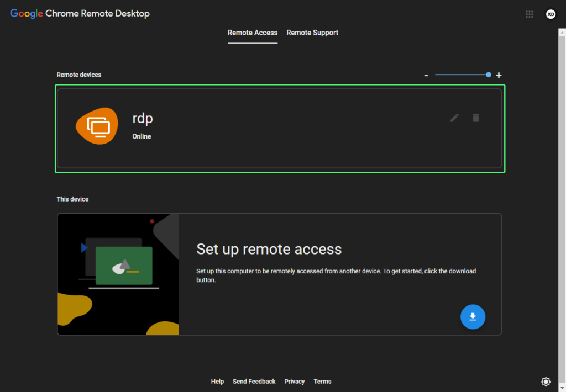Open the Google apps grid
This screenshot has height=392, width=566.
coord(529,14)
